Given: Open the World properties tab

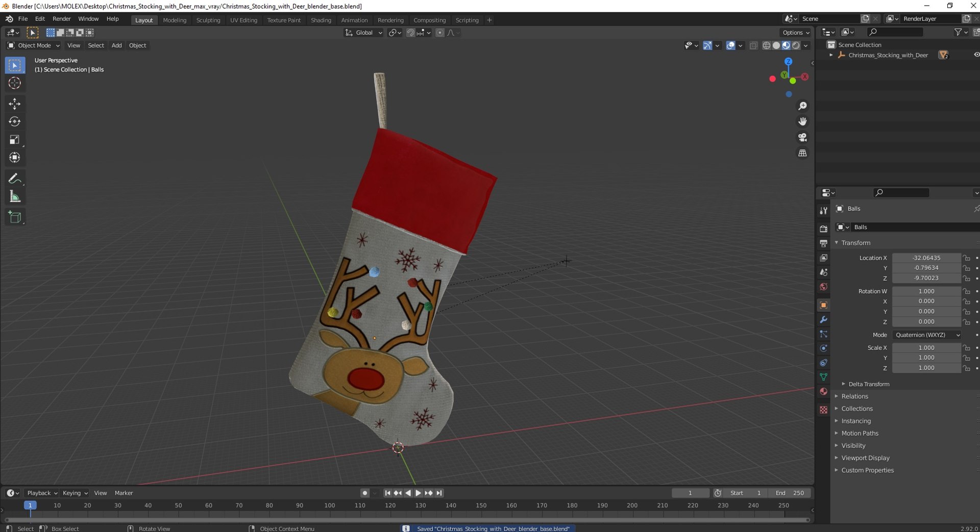Looking at the screenshot, I should [823, 287].
